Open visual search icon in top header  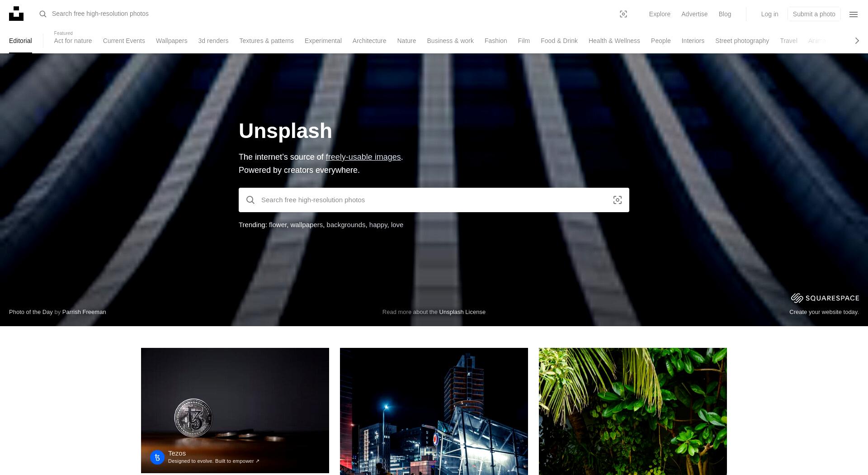(623, 14)
